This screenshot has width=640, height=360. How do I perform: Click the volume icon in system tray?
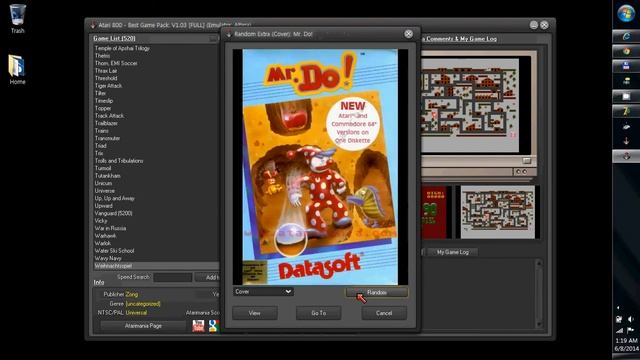pyautogui.click(x=631, y=319)
